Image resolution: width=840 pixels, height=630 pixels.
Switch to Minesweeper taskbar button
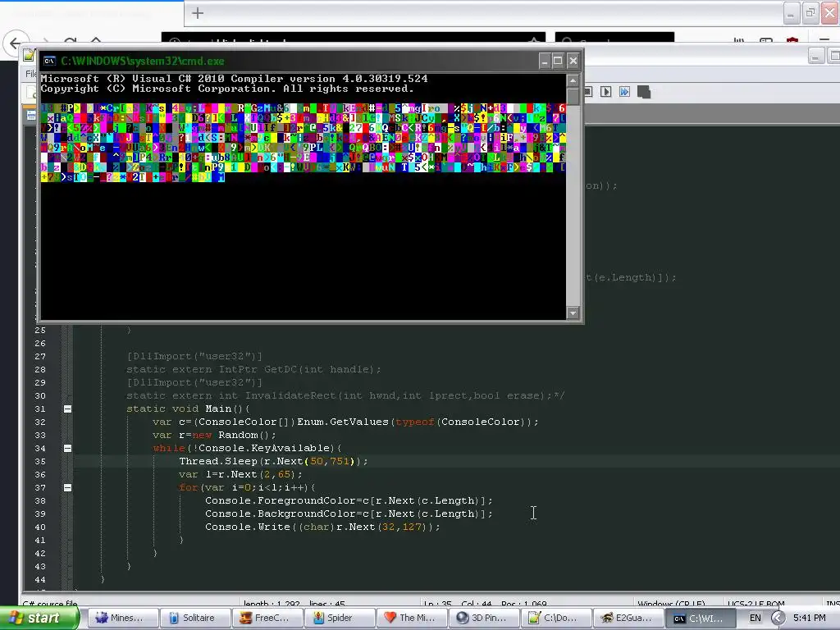pos(123,619)
